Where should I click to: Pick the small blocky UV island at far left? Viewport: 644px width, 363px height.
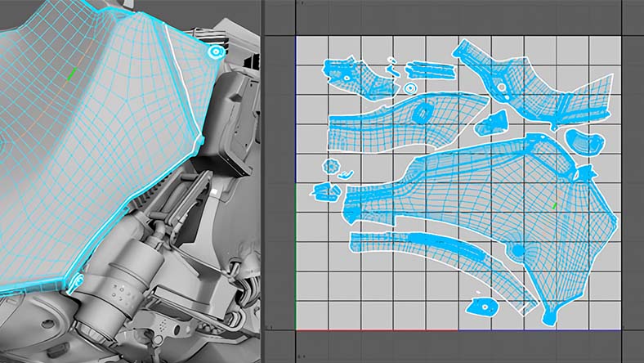click(326, 192)
